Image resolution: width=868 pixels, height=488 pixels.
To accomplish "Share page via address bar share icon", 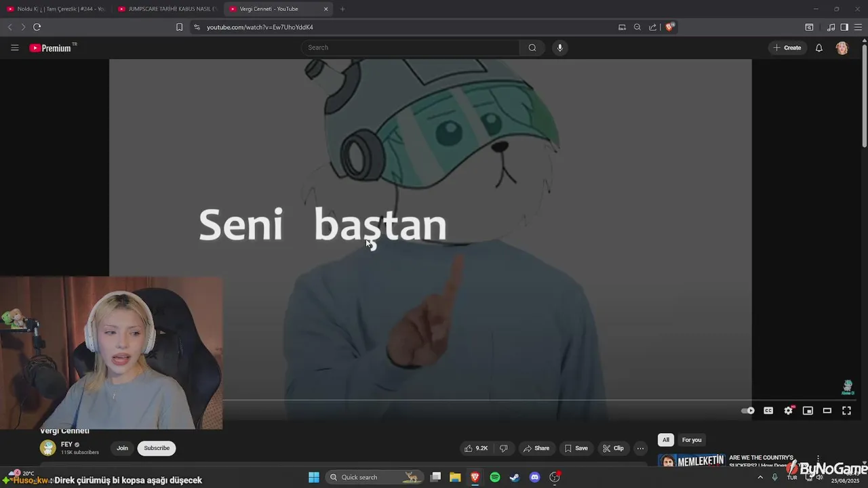I will [x=652, y=27].
